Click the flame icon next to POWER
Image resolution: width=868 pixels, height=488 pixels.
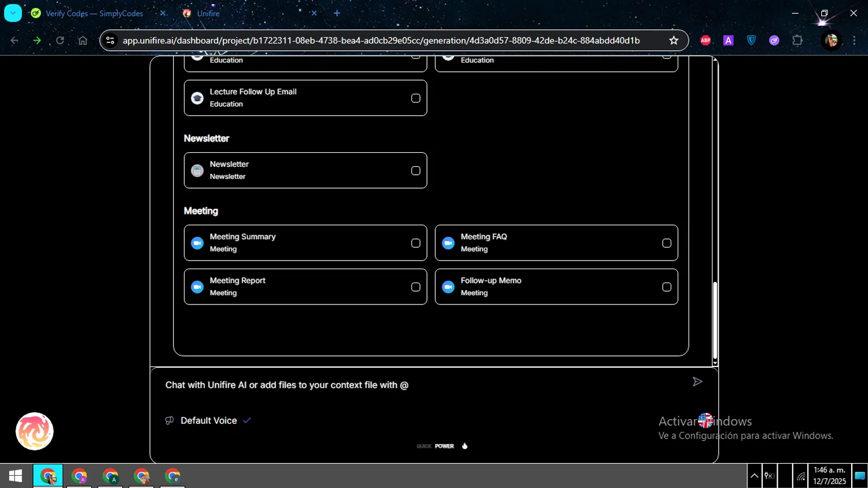[x=465, y=446]
